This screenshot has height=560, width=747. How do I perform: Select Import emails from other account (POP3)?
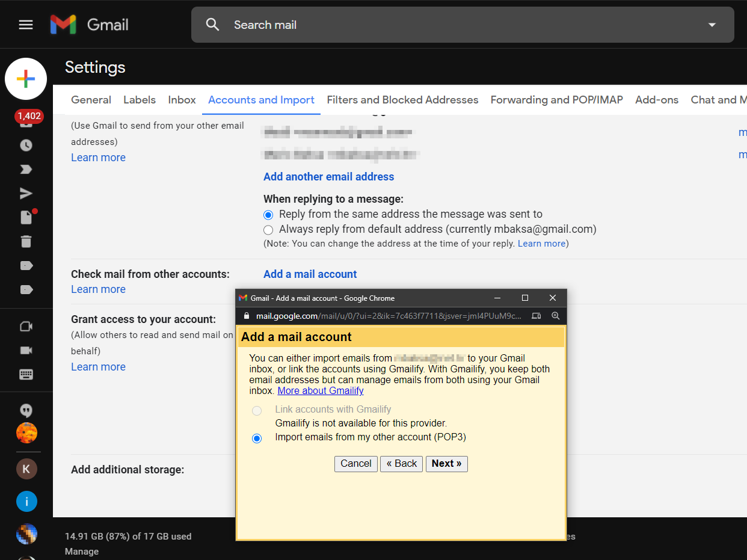tap(257, 438)
